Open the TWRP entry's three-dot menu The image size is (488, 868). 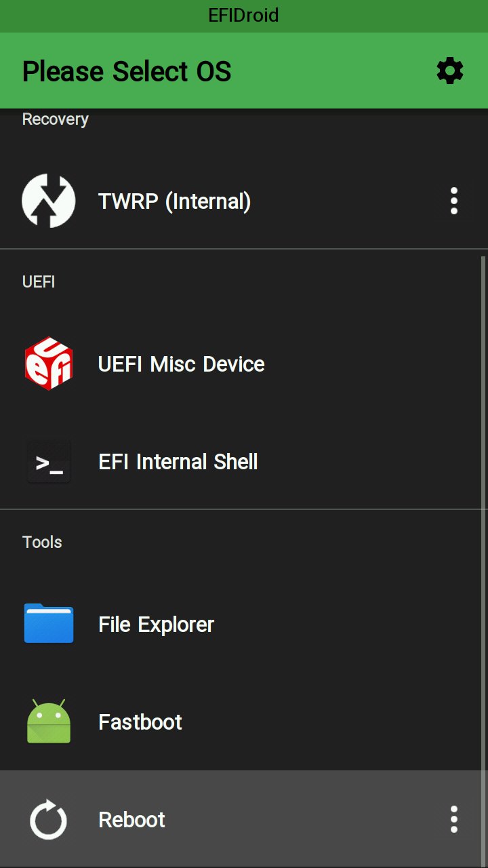(x=453, y=201)
